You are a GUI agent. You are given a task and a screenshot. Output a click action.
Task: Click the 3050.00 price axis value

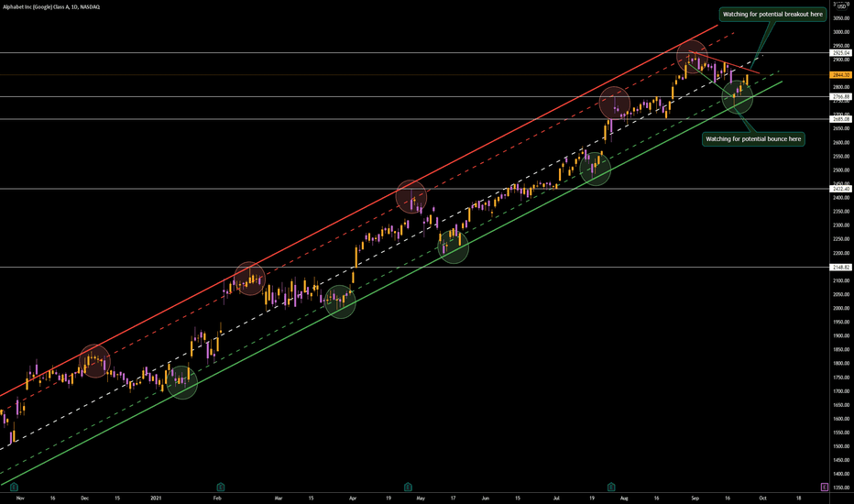coord(841,18)
